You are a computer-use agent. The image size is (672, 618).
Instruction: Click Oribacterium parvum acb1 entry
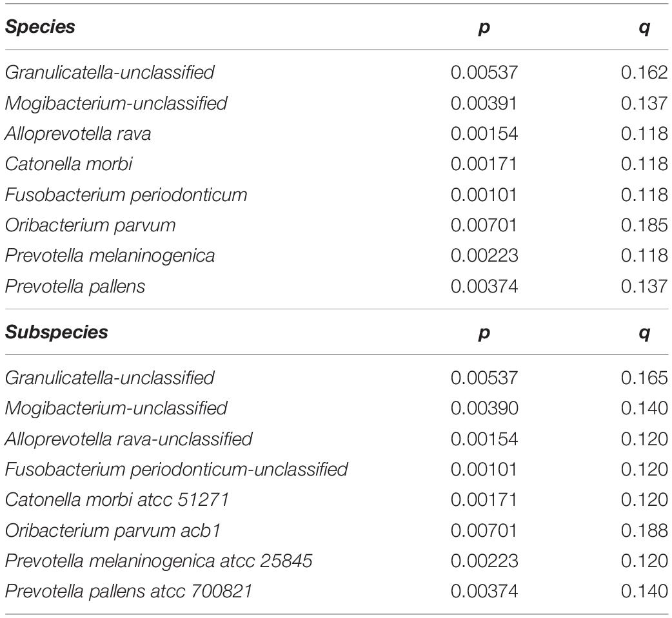point(112,530)
